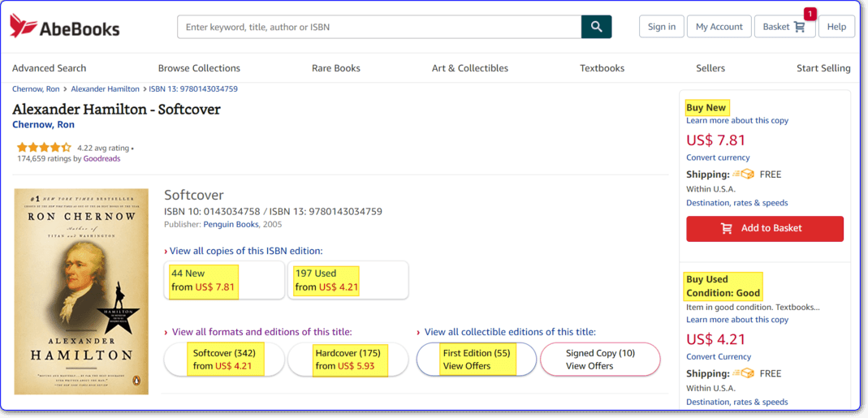
Task: Click the 4.22 avg rating text
Action: [x=103, y=148]
